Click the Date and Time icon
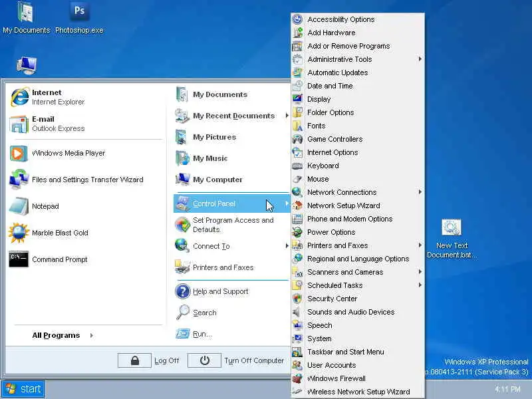 point(297,86)
